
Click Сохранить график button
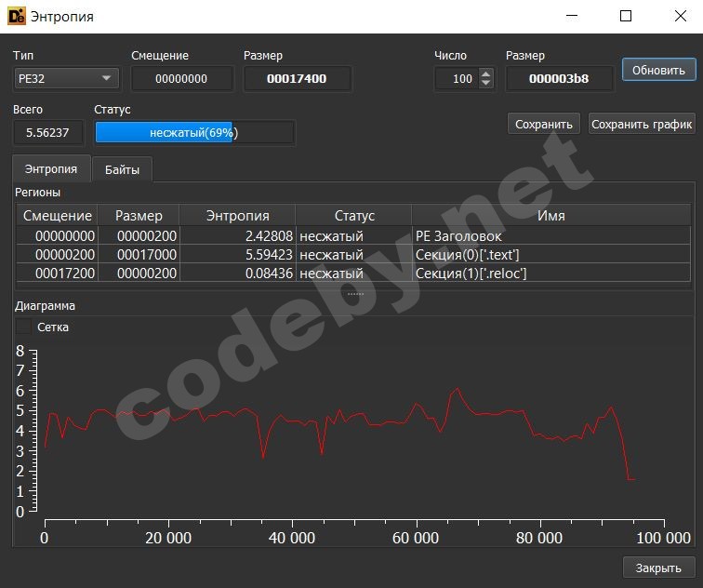click(x=642, y=124)
